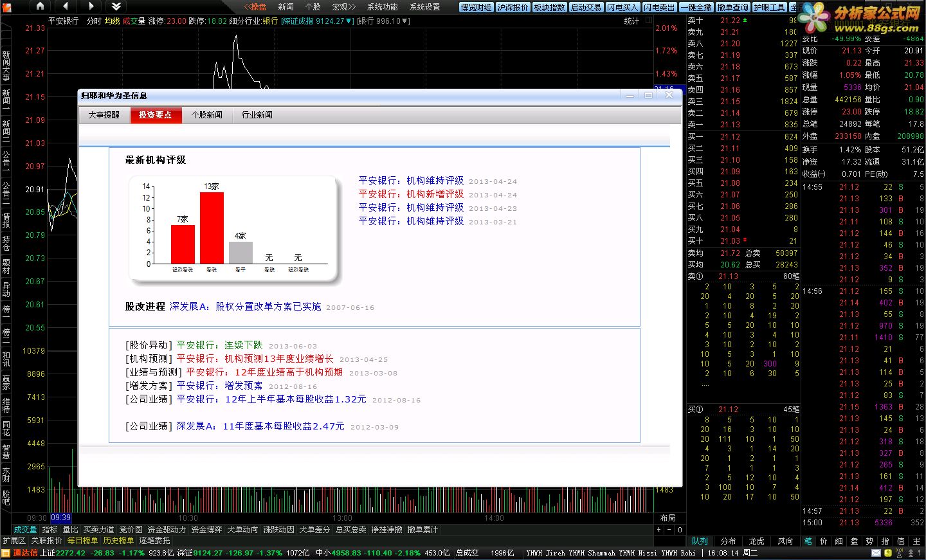Image resolution: width=926 pixels, height=560 pixels.
Task: Click the app logo icon at top-left
Action: click(x=6, y=6)
